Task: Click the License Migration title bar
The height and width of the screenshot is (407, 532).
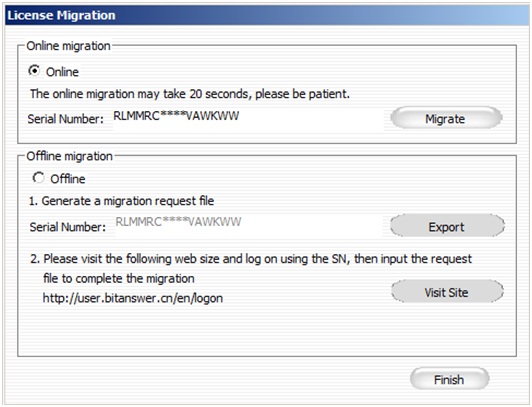Action: [x=267, y=15]
